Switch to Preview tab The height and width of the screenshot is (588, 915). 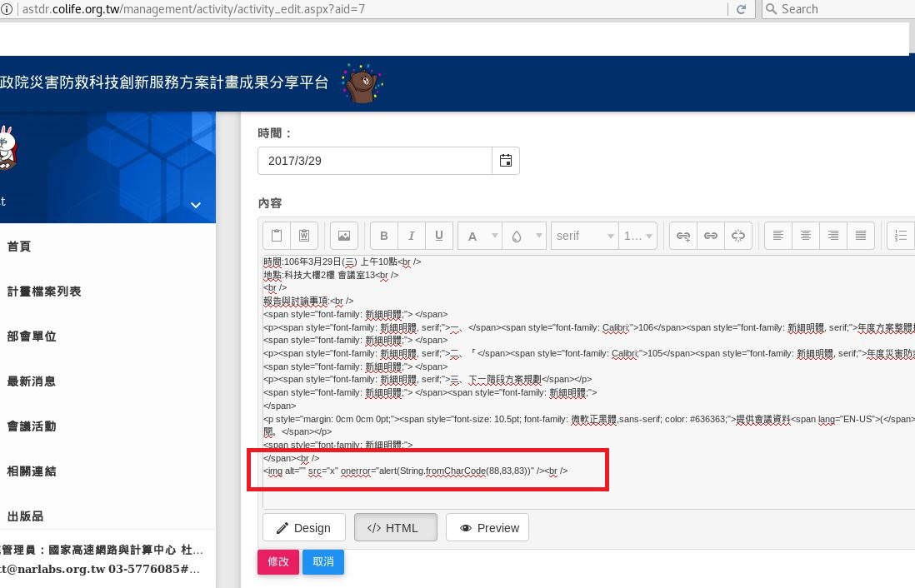click(x=487, y=527)
